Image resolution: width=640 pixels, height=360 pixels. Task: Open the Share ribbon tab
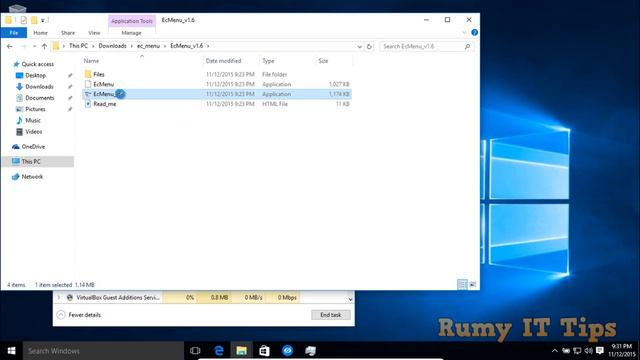point(68,33)
